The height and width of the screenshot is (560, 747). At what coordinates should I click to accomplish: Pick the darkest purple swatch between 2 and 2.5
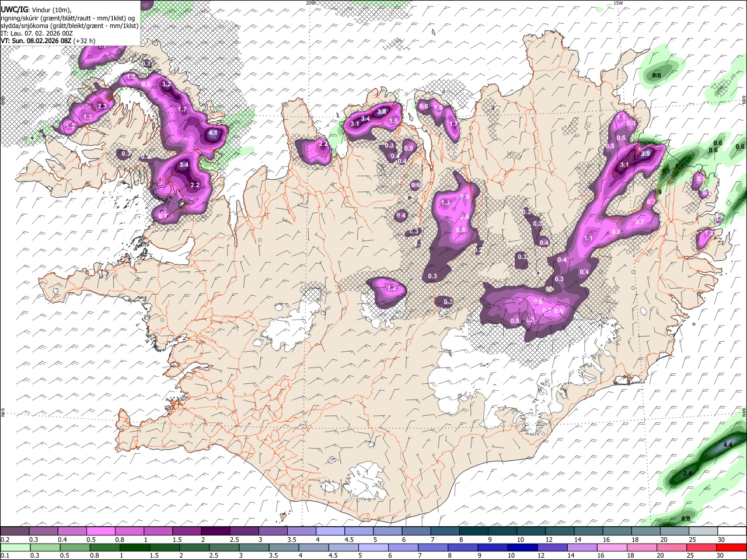coord(215,531)
